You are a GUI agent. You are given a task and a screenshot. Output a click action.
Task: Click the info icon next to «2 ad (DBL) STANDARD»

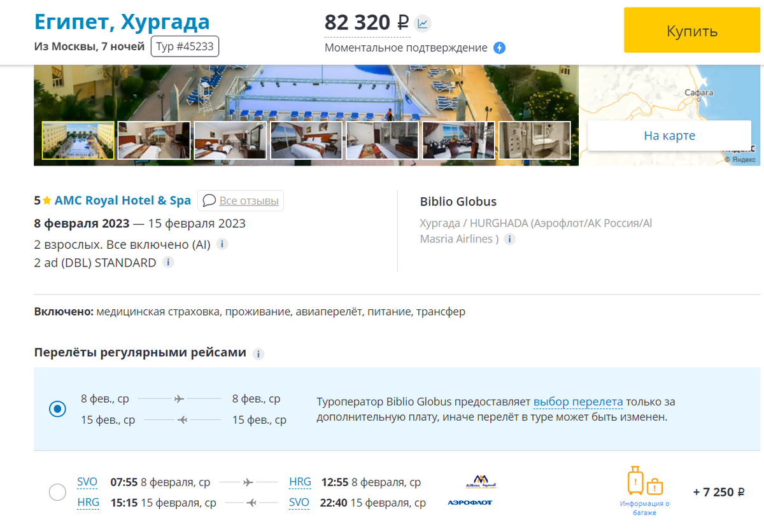pos(167,262)
